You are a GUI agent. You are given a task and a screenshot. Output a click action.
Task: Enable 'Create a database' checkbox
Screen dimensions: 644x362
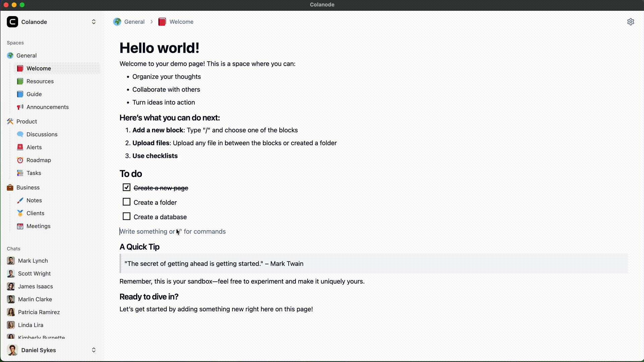coord(127,217)
